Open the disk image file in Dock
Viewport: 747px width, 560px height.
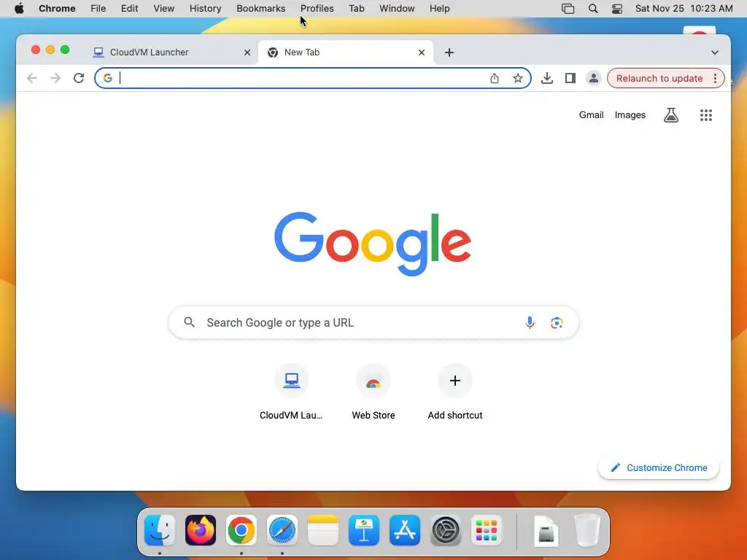(546, 530)
